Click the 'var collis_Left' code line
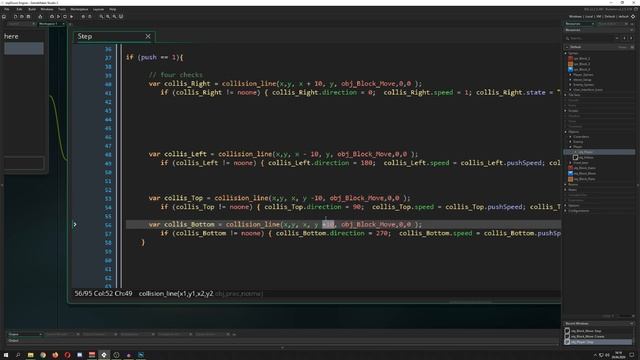 (283, 154)
